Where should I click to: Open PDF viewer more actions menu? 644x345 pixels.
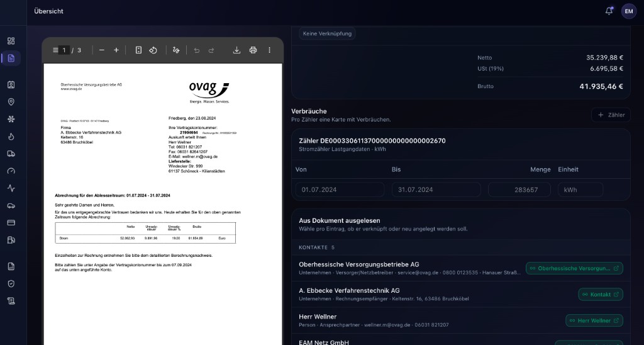(269, 50)
